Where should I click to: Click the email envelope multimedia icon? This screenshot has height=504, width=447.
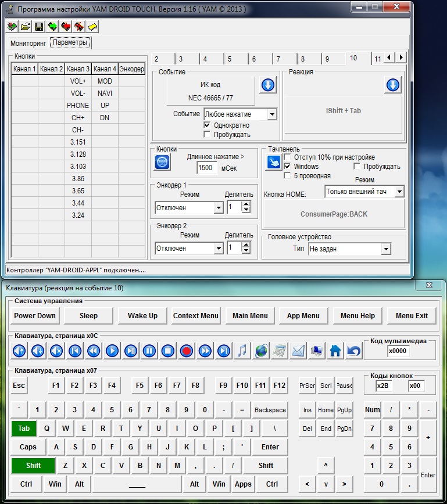click(x=298, y=351)
